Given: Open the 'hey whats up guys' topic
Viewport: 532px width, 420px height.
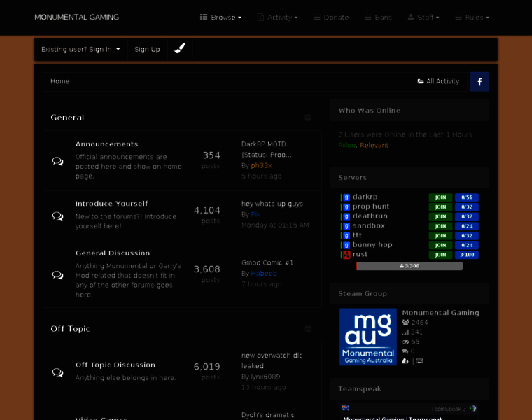Looking at the screenshot, I should 272,204.
